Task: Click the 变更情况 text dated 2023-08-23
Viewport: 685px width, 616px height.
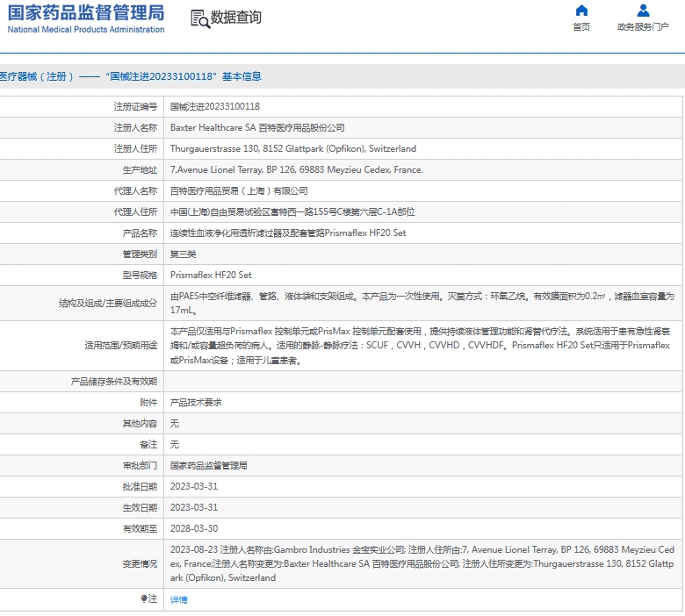Action: pos(422,563)
